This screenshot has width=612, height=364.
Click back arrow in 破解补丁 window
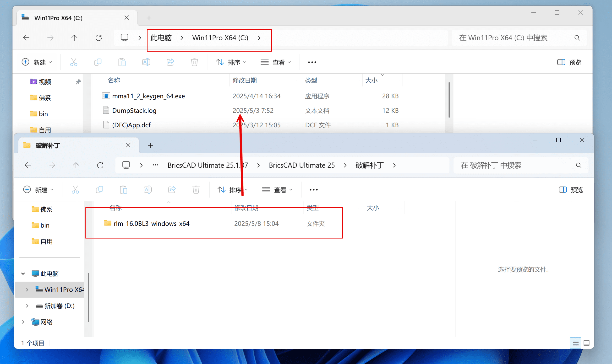pyautogui.click(x=28, y=165)
